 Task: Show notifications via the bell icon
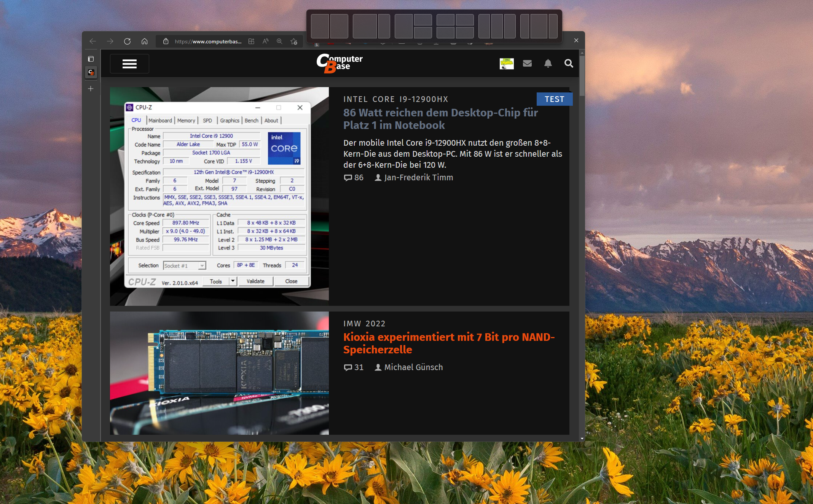pos(548,64)
